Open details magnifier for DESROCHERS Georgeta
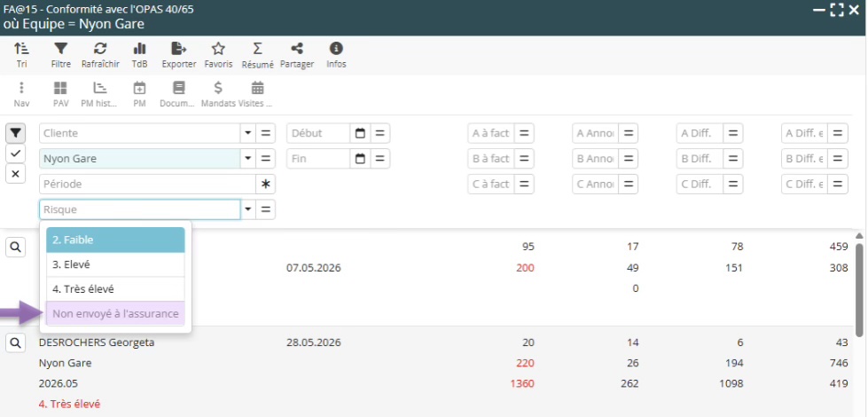 [x=15, y=343]
